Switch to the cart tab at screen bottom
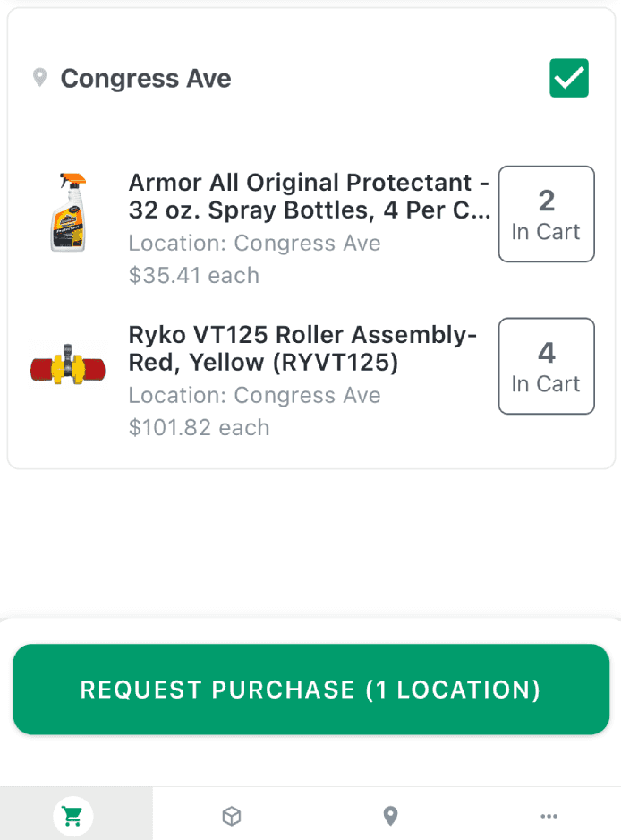This screenshot has width=621, height=840. click(72, 815)
